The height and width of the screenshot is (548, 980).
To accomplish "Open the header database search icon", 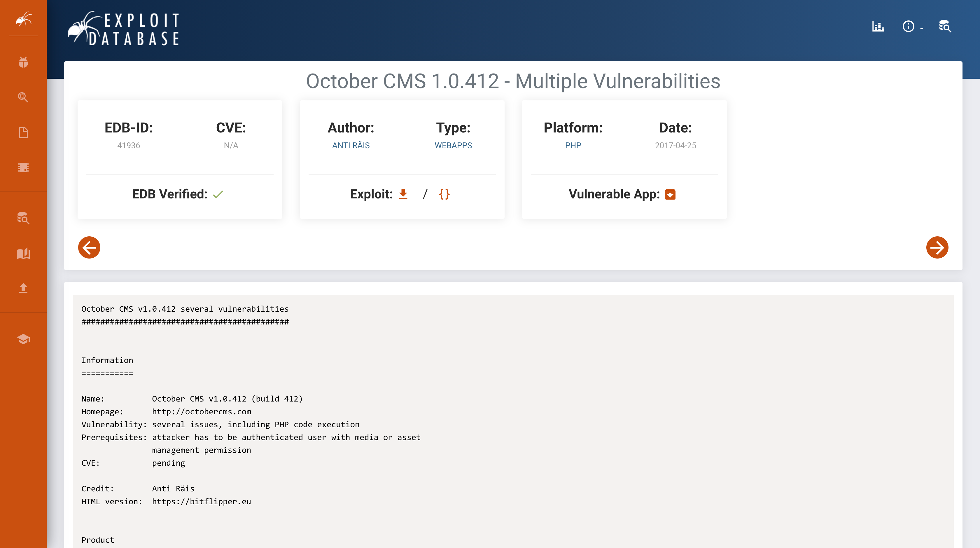I will pos(945,27).
